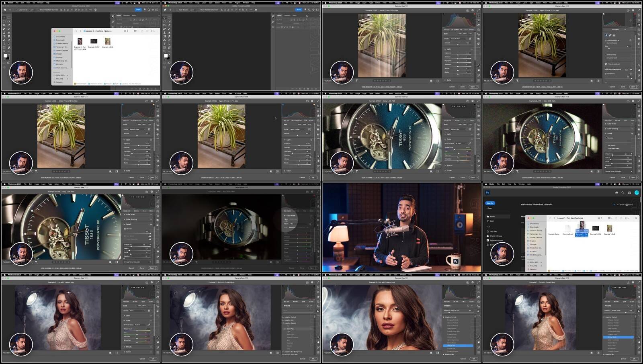Click Home icon in Finder-free Photoshop workspace options bar
The width and height of the screenshot is (643, 364).
pyautogui.click(x=165, y=10)
